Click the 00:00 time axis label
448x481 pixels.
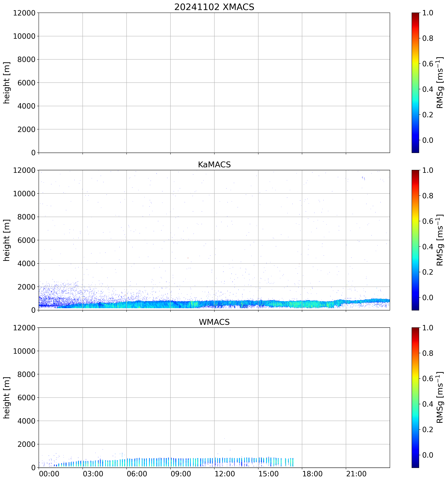click(x=49, y=474)
